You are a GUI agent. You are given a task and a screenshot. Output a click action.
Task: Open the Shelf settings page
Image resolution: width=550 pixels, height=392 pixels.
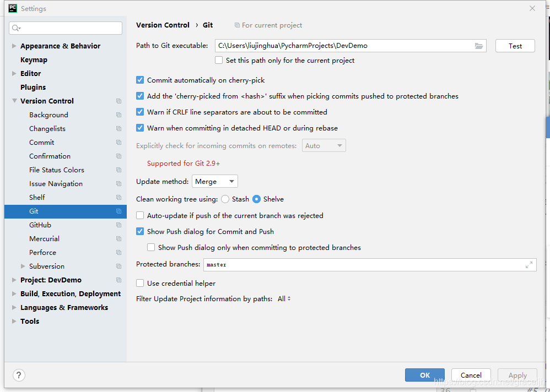coord(37,197)
